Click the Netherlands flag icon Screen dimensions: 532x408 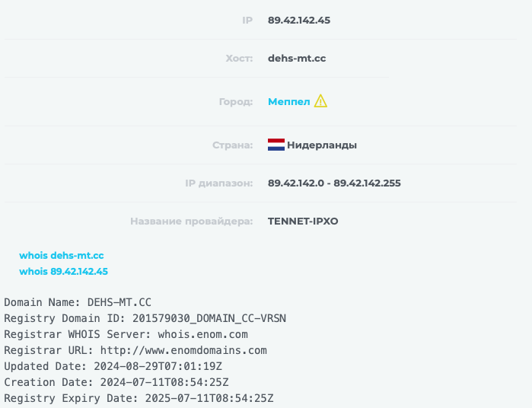click(276, 145)
